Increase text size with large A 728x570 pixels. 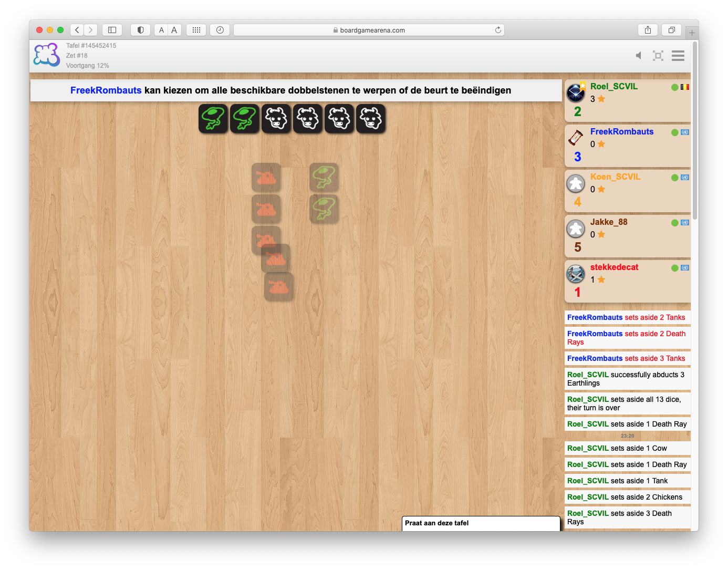coord(174,30)
